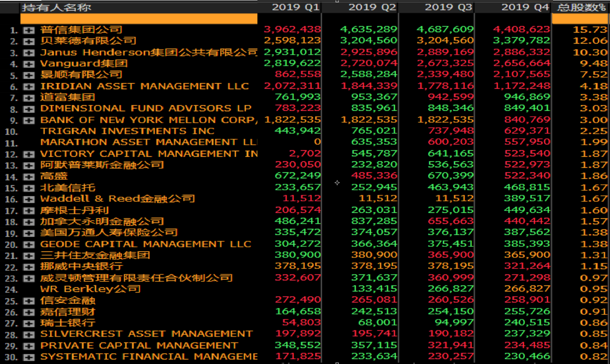
Task: Expand the 信安金融 row
Action: pyautogui.click(x=29, y=301)
